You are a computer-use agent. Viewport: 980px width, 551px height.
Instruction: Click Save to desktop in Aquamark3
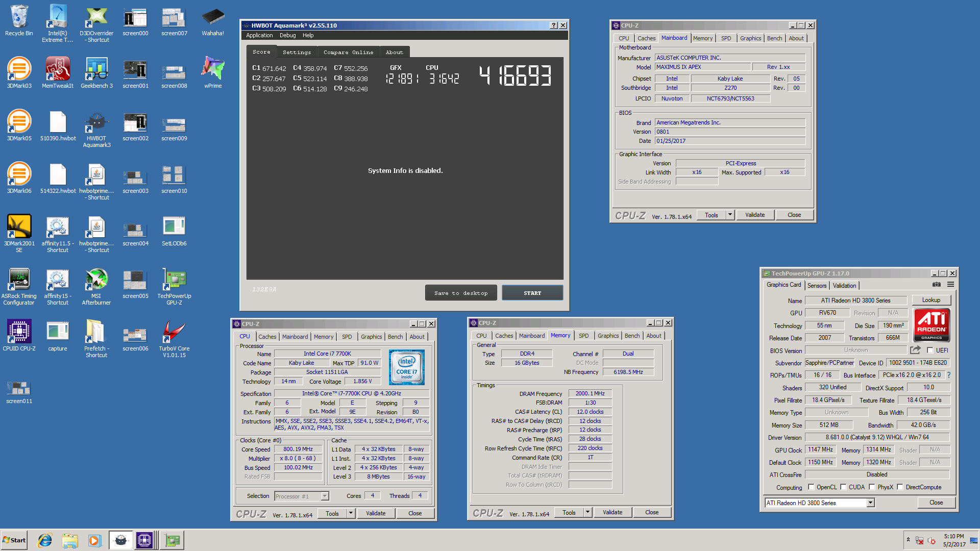pyautogui.click(x=461, y=293)
